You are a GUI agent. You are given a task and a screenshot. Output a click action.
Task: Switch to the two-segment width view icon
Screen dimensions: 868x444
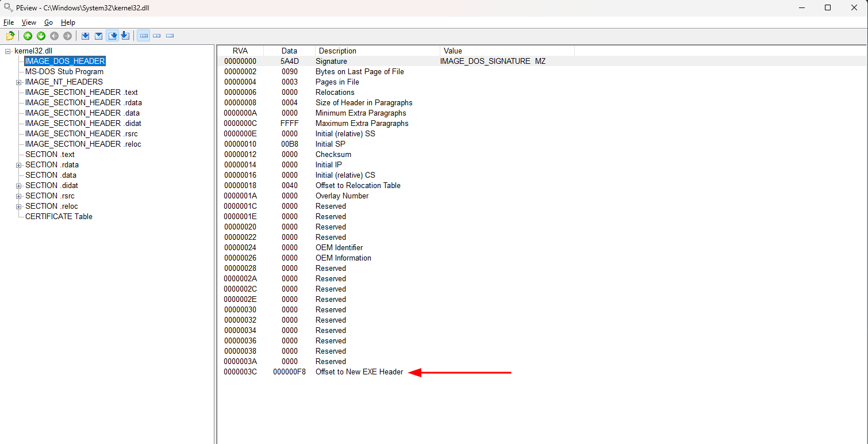pyautogui.click(x=157, y=36)
